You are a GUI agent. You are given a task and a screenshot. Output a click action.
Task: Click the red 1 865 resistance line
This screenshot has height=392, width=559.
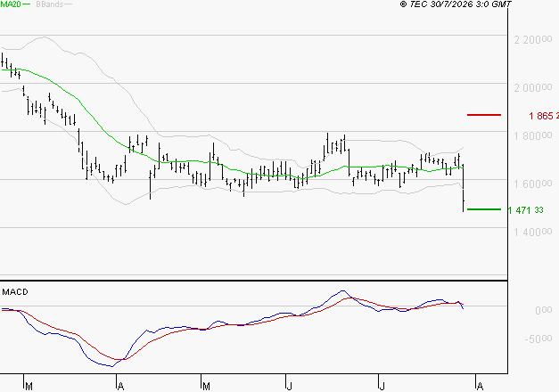[484, 115]
